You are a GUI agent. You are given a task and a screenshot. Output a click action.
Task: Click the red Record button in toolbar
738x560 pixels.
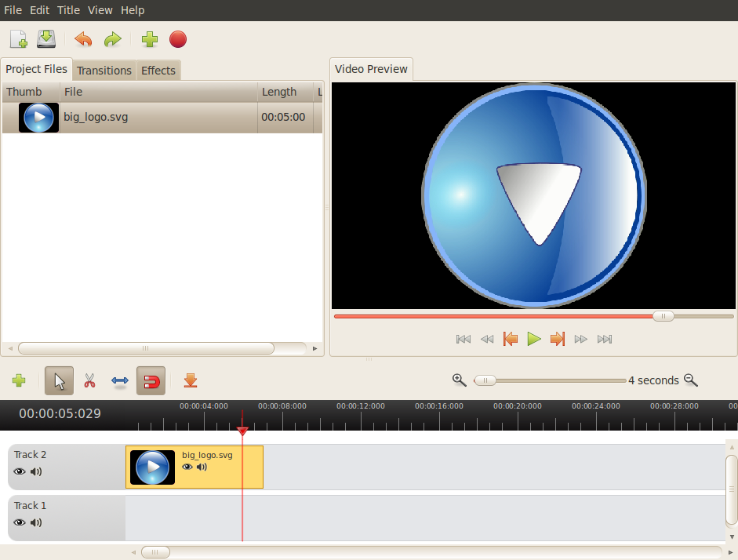178,39
